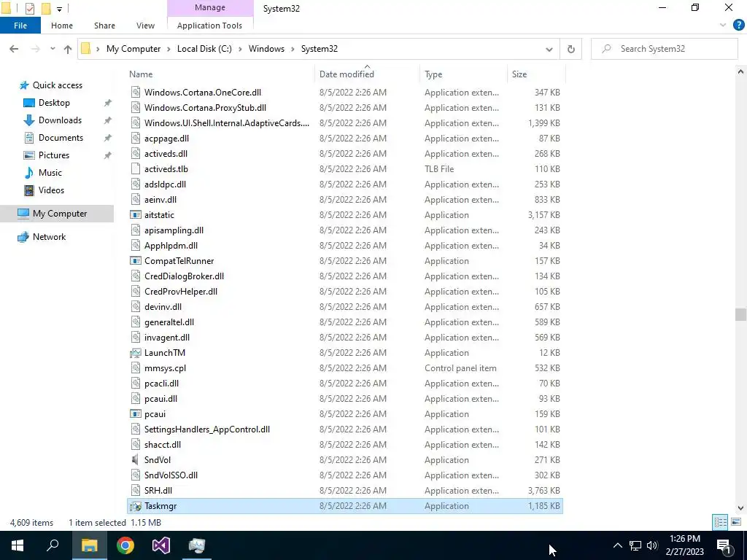Open Music in navigation pane
This screenshot has height=560, width=747.
click(x=50, y=172)
